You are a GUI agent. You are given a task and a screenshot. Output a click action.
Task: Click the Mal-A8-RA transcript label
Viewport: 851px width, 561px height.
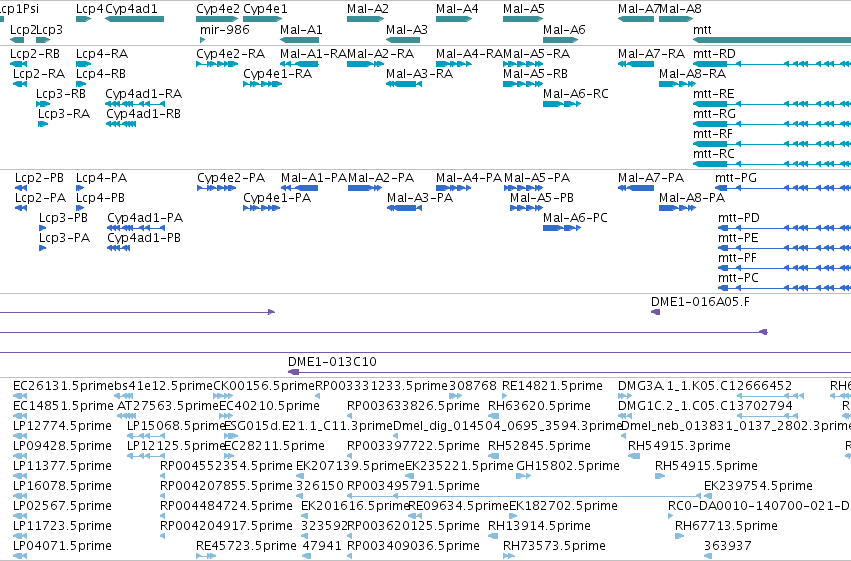tap(693, 74)
